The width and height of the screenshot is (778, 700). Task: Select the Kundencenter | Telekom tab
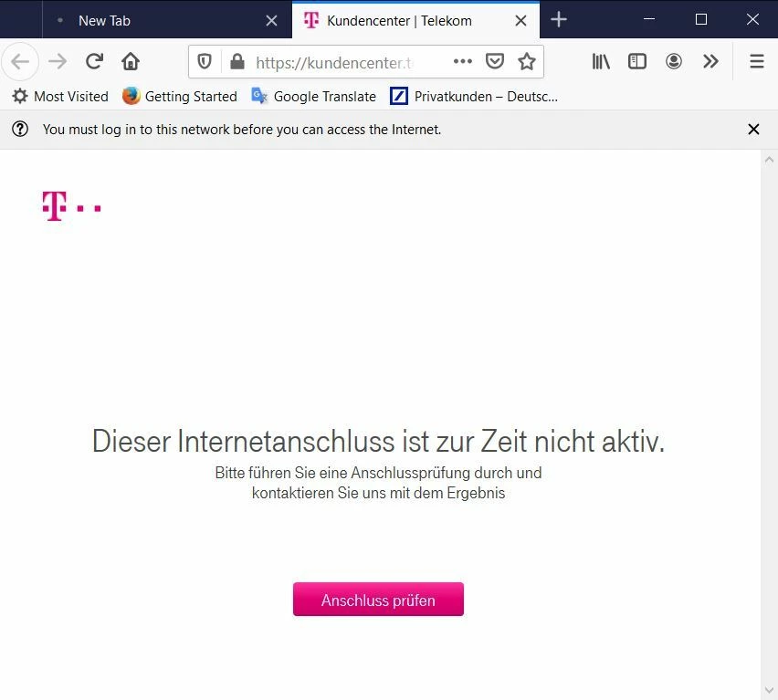click(415, 20)
